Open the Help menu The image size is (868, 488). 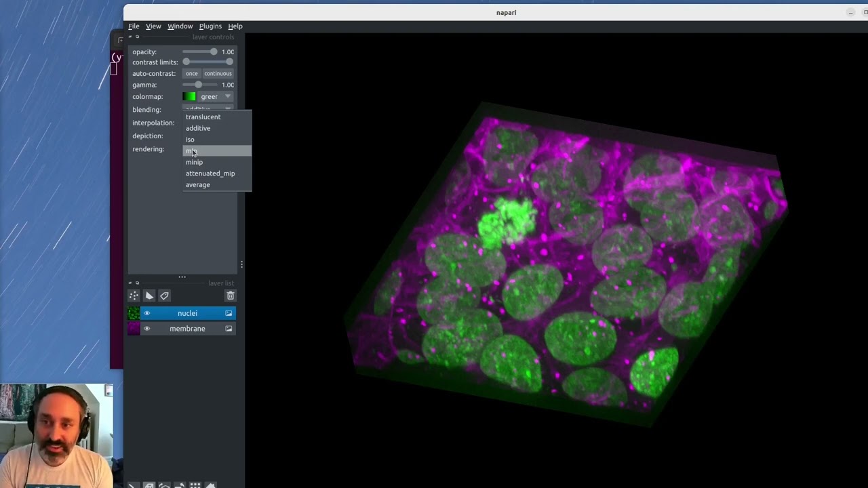pos(235,26)
